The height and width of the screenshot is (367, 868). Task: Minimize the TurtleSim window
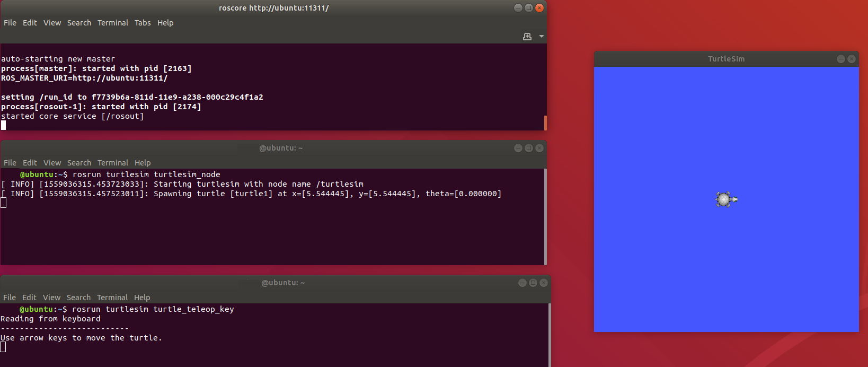[x=841, y=59]
